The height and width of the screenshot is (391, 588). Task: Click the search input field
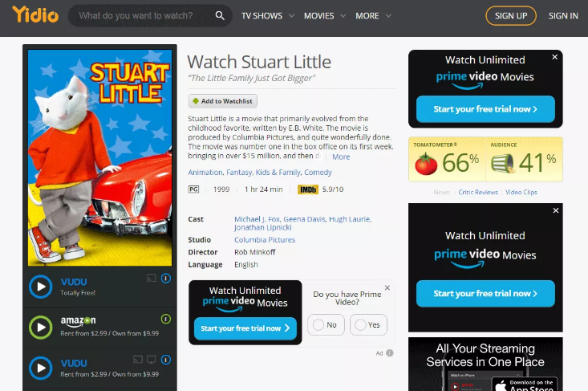click(x=143, y=16)
